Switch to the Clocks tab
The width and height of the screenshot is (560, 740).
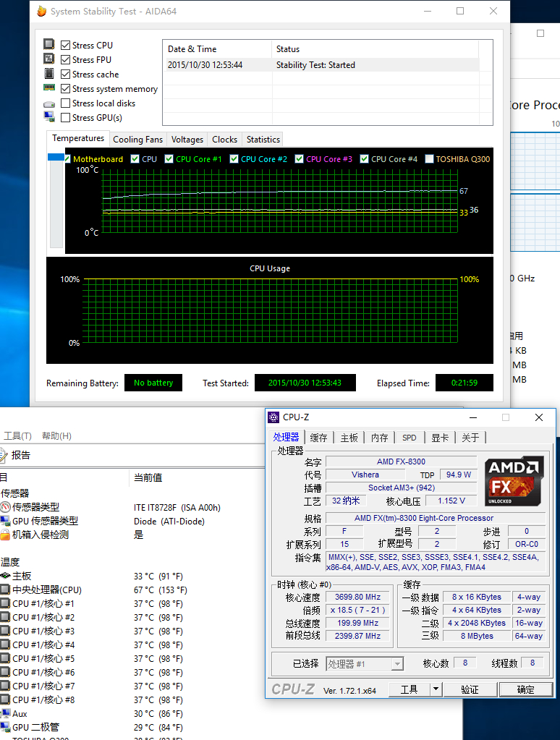pos(225,140)
